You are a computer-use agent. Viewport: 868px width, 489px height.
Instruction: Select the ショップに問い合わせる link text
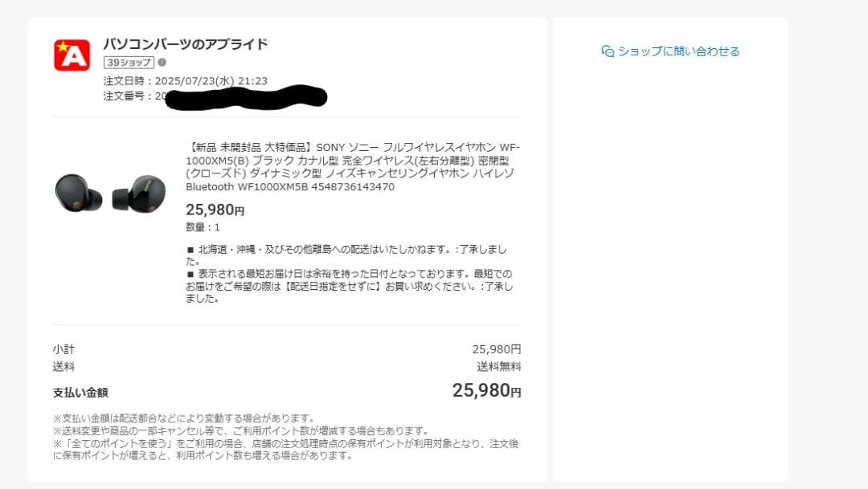pyautogui.click(x=678, y=51)
